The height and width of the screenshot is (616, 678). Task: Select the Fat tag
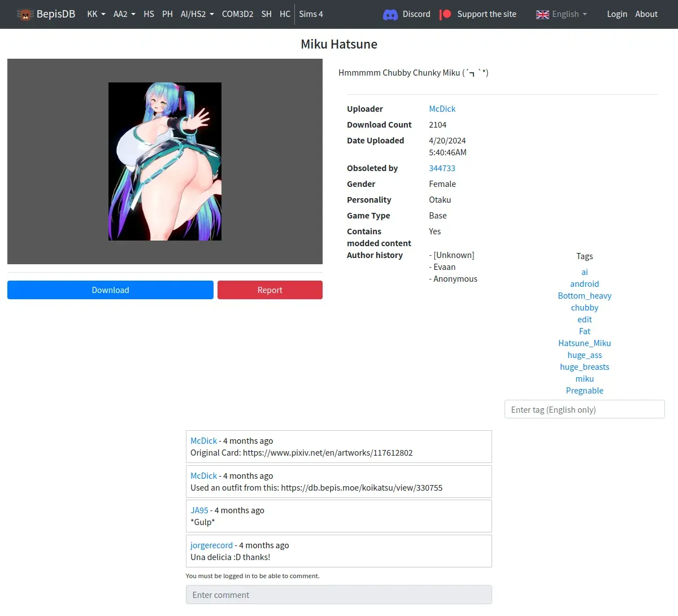tap(584, 331)
